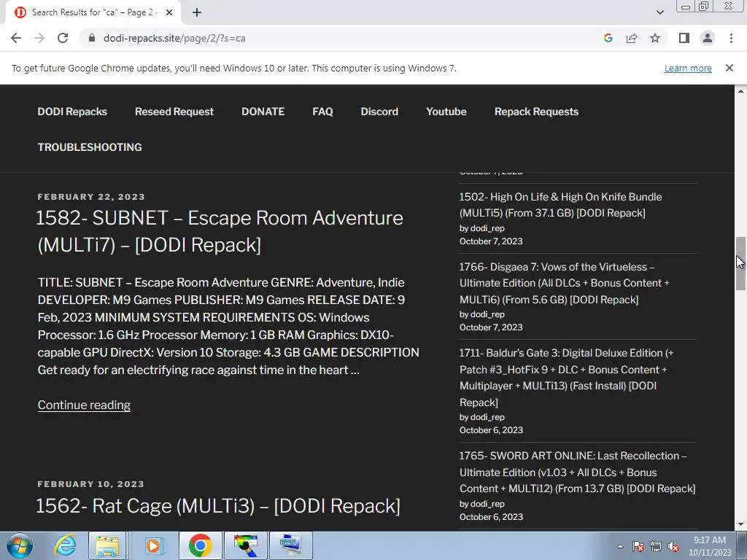
Task: Click the scrollbar up arrow
Action: pos(740,90)
